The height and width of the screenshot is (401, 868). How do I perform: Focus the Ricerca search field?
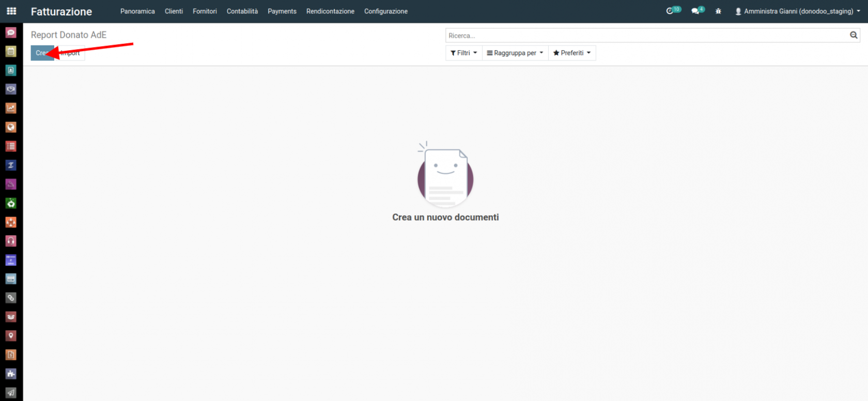[646, 35]
